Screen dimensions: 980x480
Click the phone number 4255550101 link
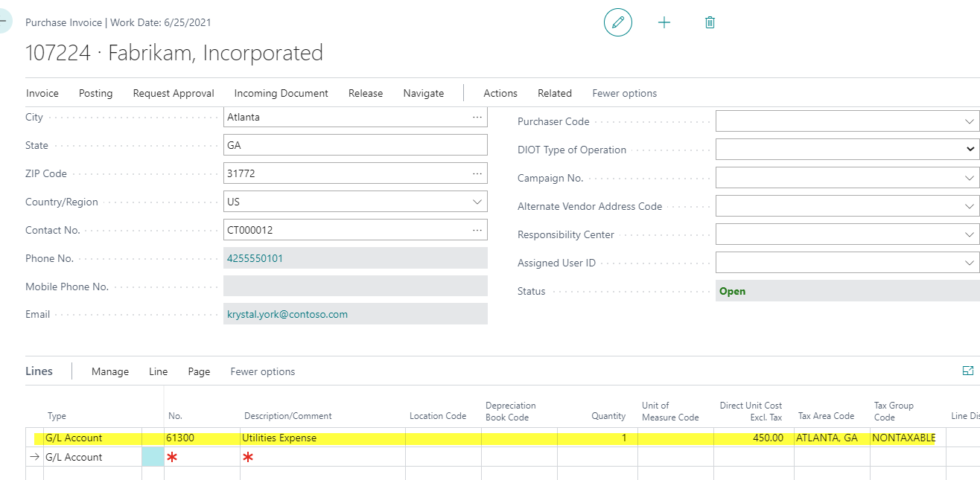[x=255, y=258]
